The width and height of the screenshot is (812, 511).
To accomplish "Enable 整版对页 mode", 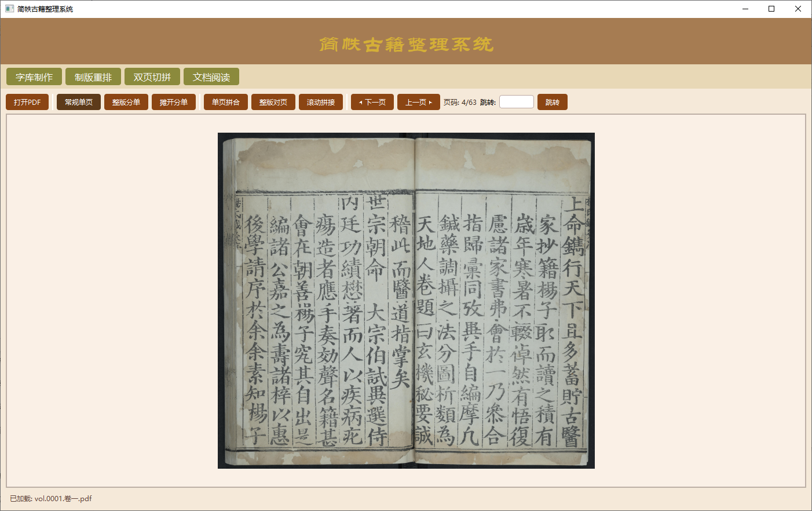I will tap(273, 102).
